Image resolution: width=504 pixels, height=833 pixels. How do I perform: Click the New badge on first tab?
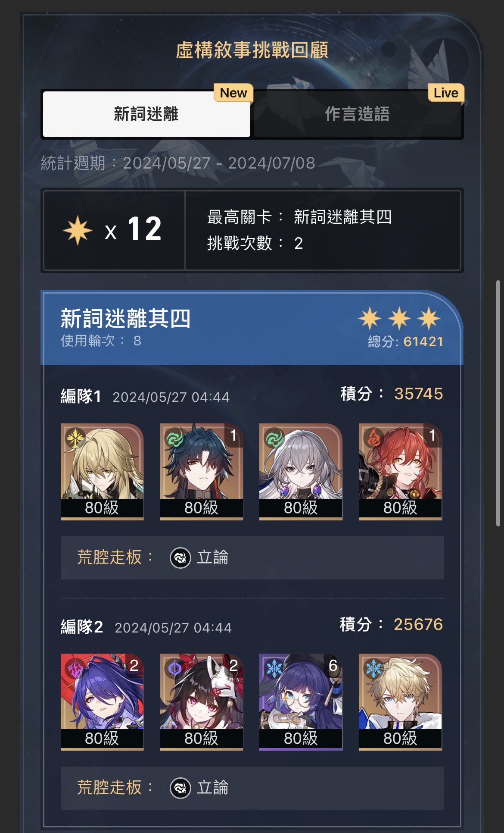233,93
